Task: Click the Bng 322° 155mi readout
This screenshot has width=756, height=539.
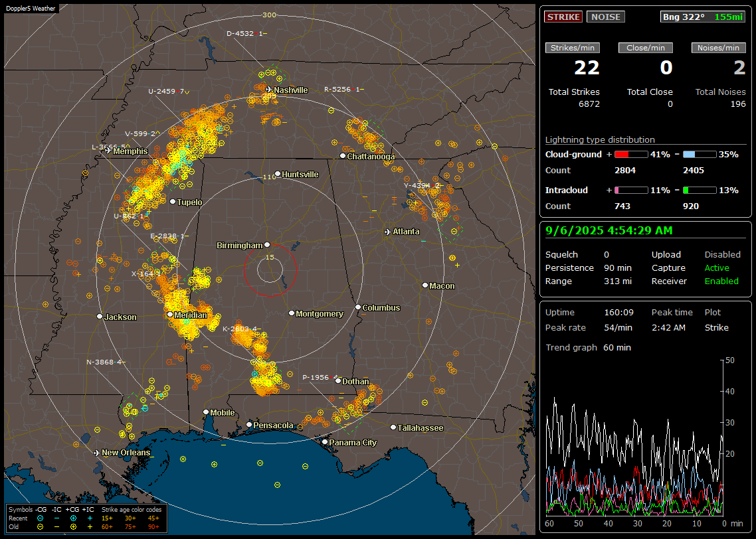Action: click(703, 17)
